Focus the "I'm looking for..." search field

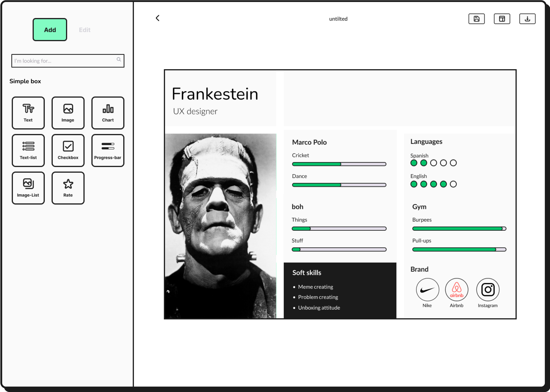[x=68, y=61]
